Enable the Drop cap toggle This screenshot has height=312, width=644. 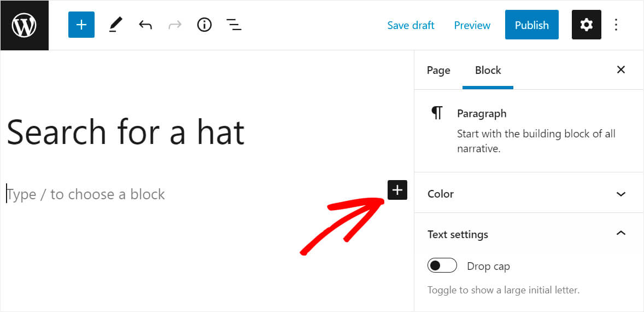click(x=442, y=265)
